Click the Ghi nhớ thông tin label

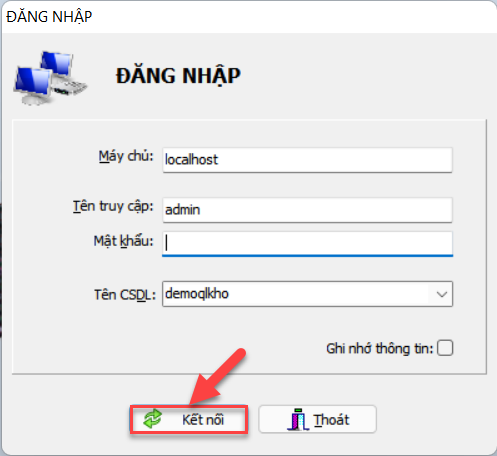(x=379, y=349)
